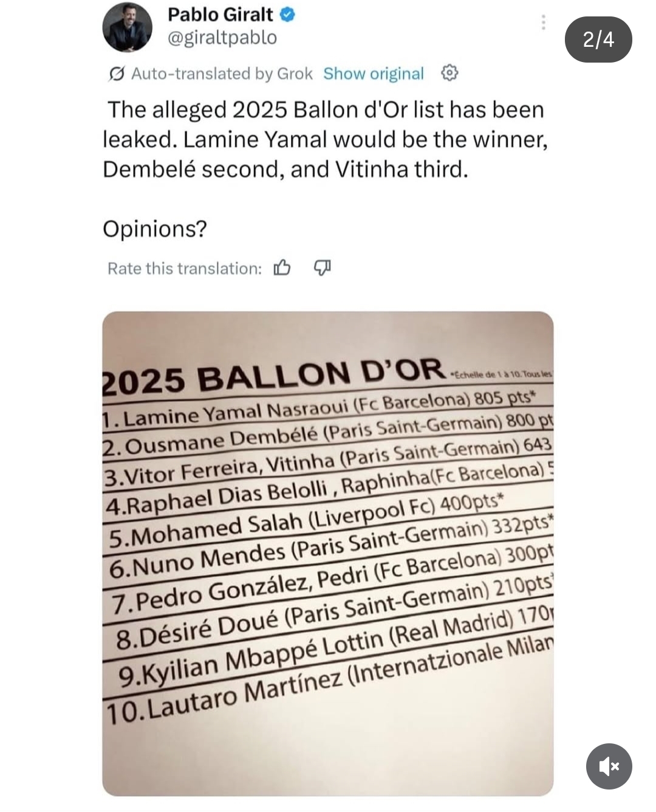Rate translation negatively with thumbs down
This screenshot has height=812, width=656.
pyautogui.click(x=321, y=268)
